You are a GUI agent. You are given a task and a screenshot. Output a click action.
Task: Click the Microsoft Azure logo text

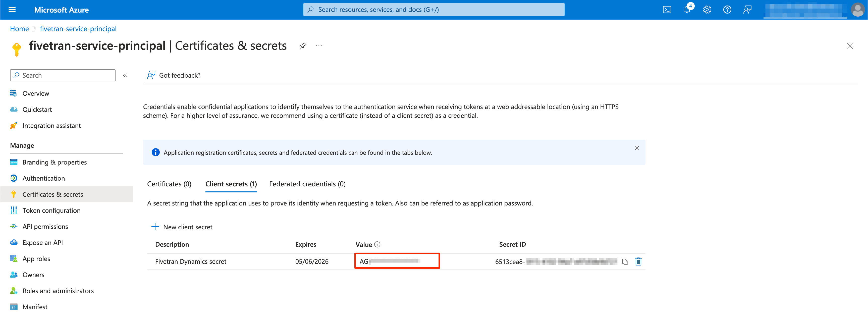tap(61, 10)
